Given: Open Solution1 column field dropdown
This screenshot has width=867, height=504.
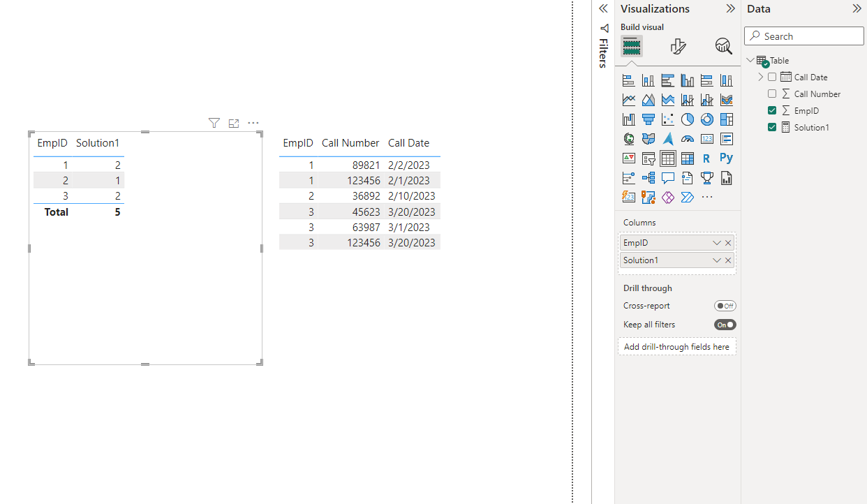Looking at the screenshot, I should [716, 260].
